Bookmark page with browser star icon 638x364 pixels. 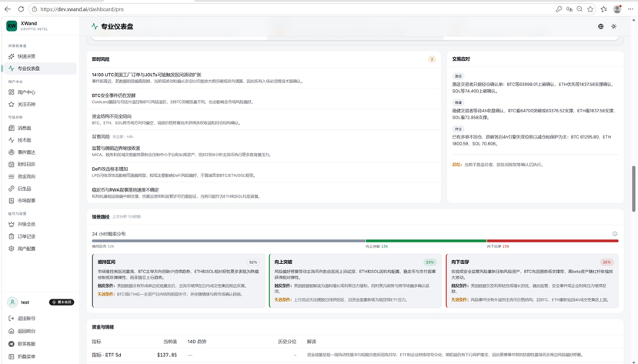tap(590, 9)
